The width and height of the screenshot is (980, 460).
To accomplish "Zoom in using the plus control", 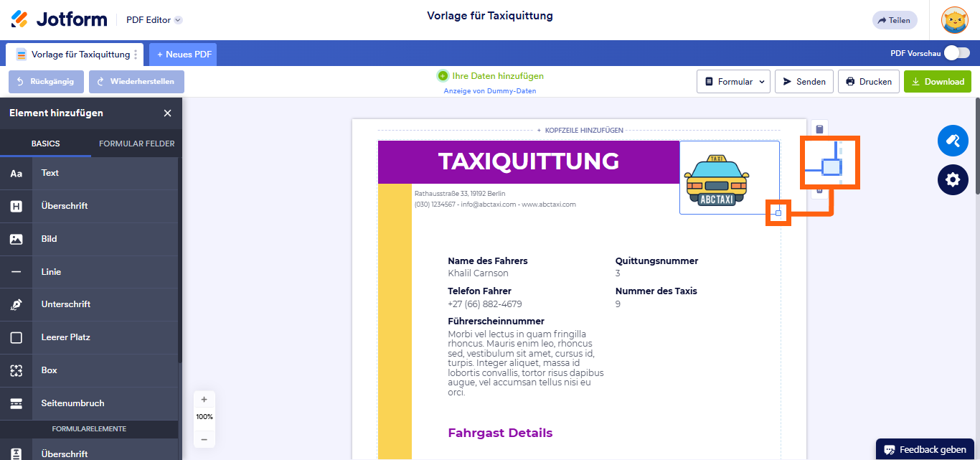I will point(204,399).
